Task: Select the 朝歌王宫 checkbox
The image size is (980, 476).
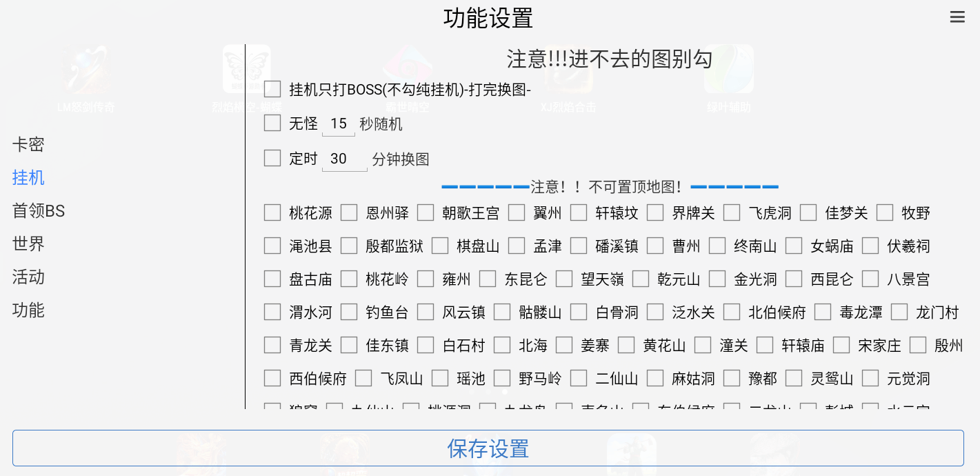Action: [426, 212]
